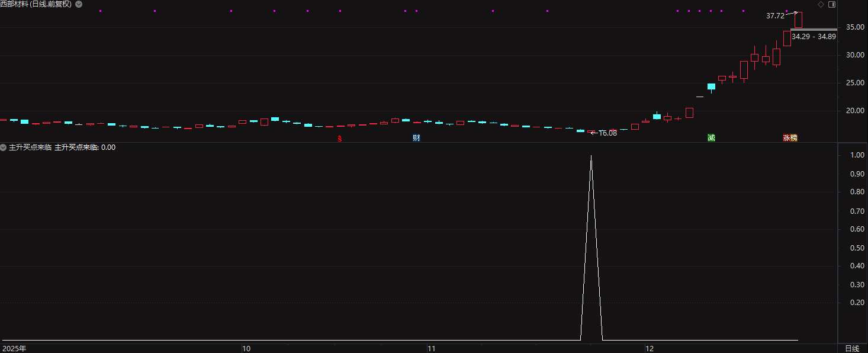Click the 34.29 - 34.89 gap label
Image resolution: width=868 pixels, height=353 pixels.
(x=814, y=37)
